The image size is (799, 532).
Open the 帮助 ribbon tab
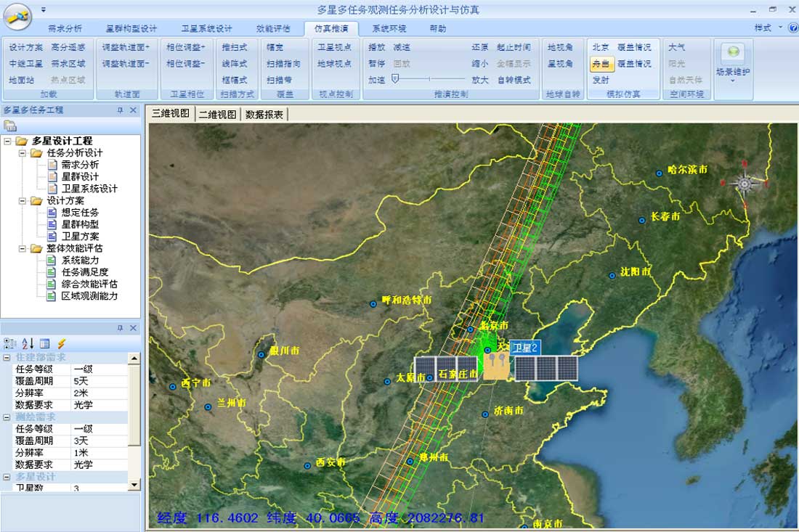click(x=437, y=28)
